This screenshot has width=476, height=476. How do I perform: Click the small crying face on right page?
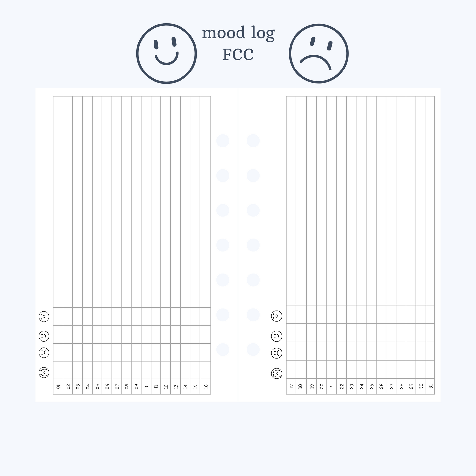[x=277, y=374]
